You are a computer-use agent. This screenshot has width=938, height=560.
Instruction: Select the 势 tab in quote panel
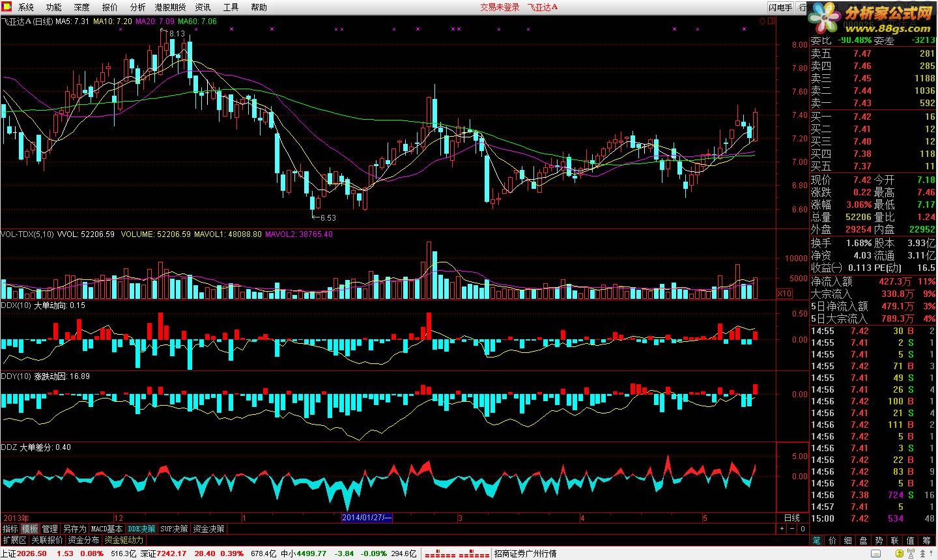pyautogui.click(x=879, y=540)
